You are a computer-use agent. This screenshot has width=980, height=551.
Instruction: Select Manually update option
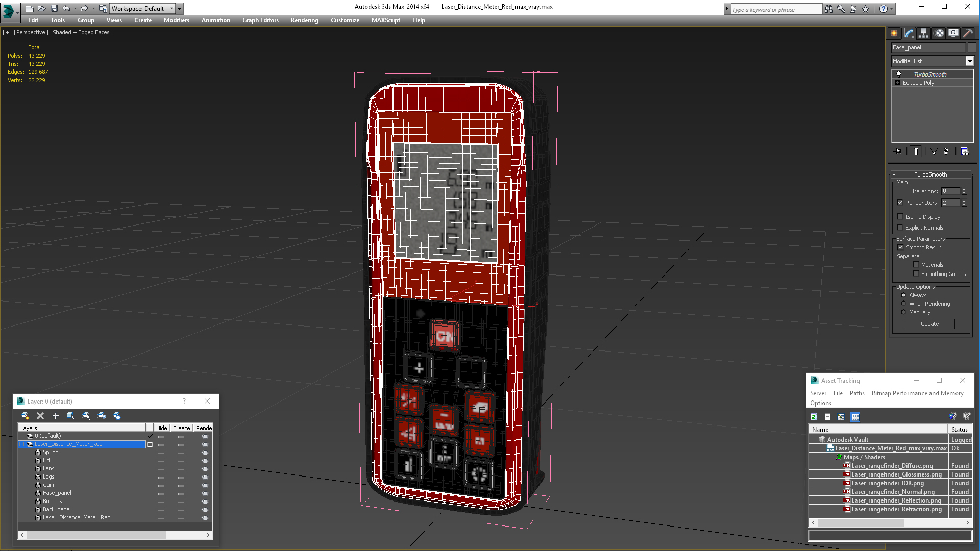coord(903,312)
